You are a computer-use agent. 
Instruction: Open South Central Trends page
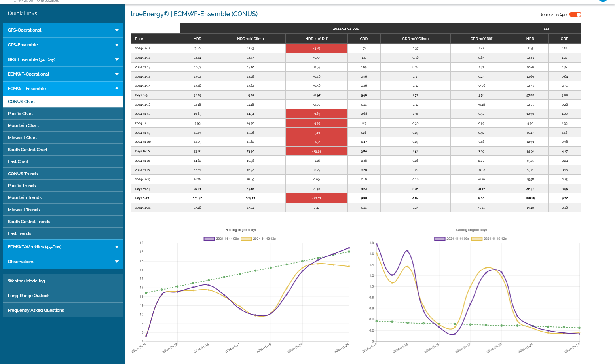coord(63,222)
